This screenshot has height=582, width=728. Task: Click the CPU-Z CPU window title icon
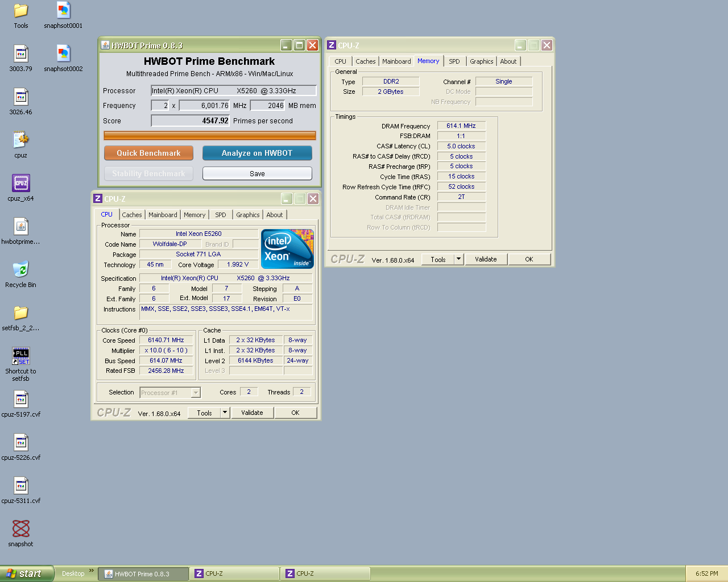pos(98,199)
